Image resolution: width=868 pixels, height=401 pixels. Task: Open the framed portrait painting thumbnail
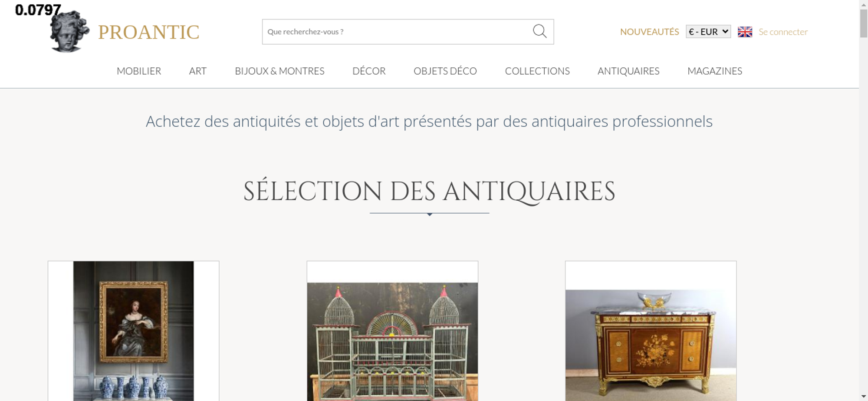[134, 331]
